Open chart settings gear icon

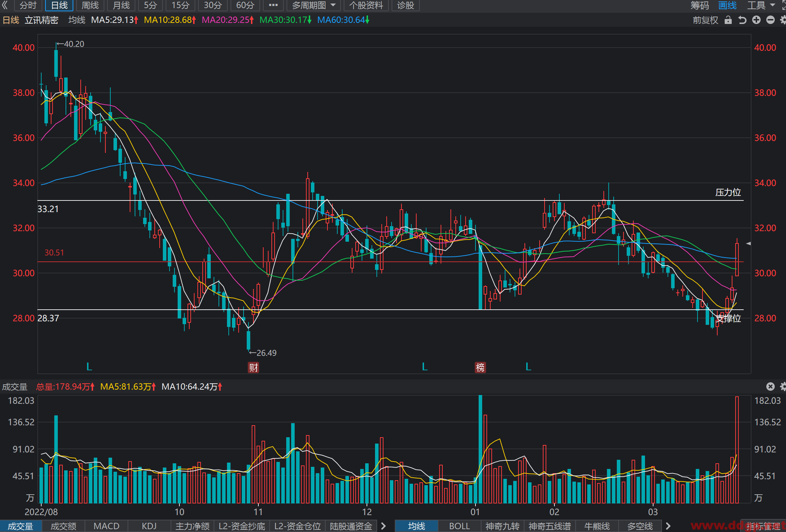point(783,20)
